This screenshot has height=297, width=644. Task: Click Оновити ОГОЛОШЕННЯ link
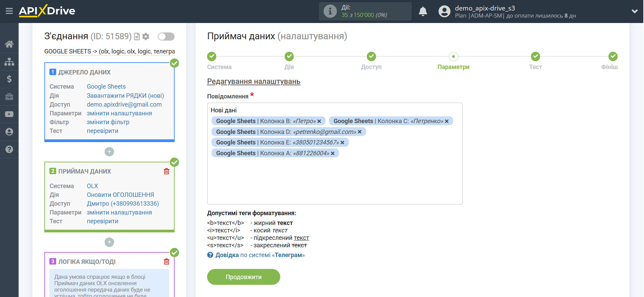point(120,195)
